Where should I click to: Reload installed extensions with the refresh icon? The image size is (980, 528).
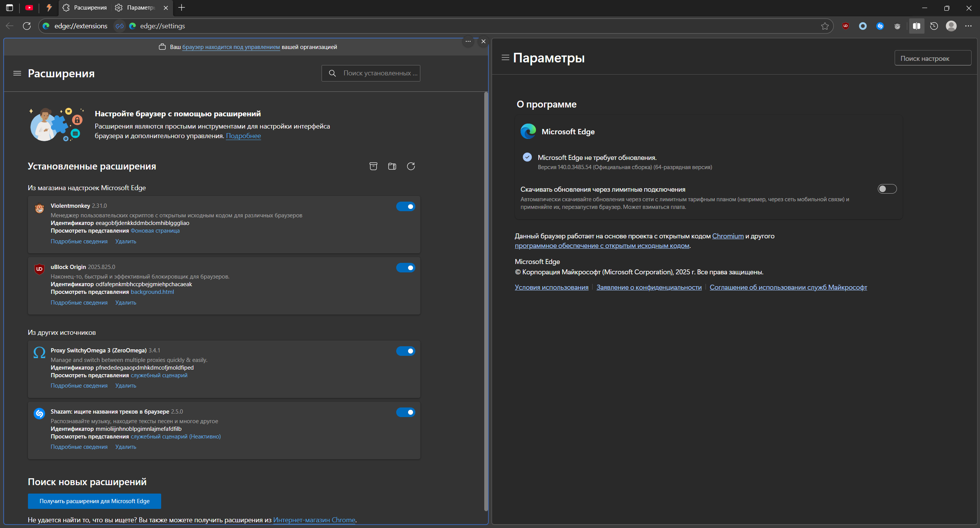(x=411, y=166)
